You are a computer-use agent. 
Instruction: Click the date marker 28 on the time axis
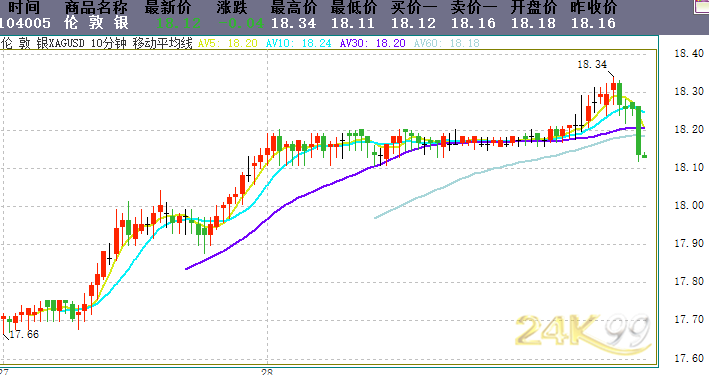coord(267,371)
